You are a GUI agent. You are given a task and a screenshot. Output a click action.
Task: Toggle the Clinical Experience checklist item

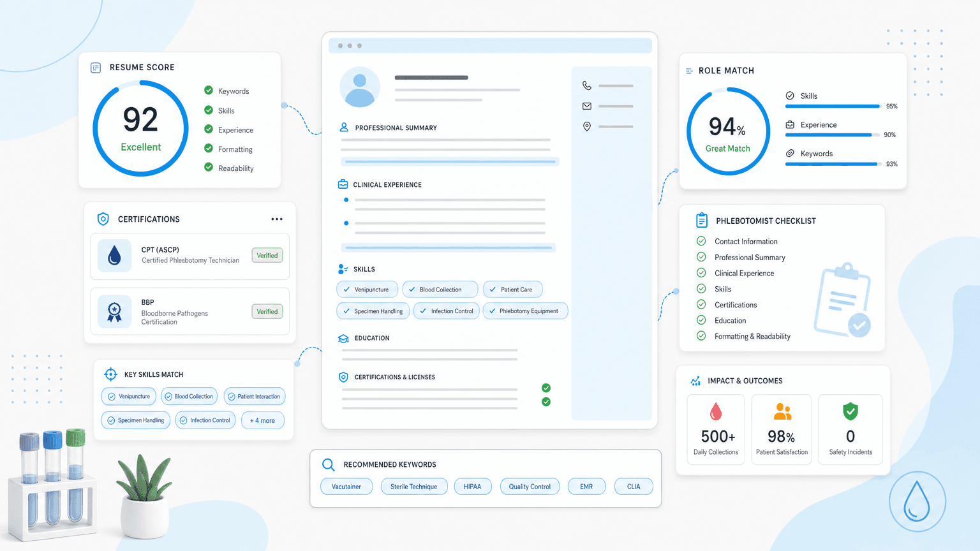701,273
